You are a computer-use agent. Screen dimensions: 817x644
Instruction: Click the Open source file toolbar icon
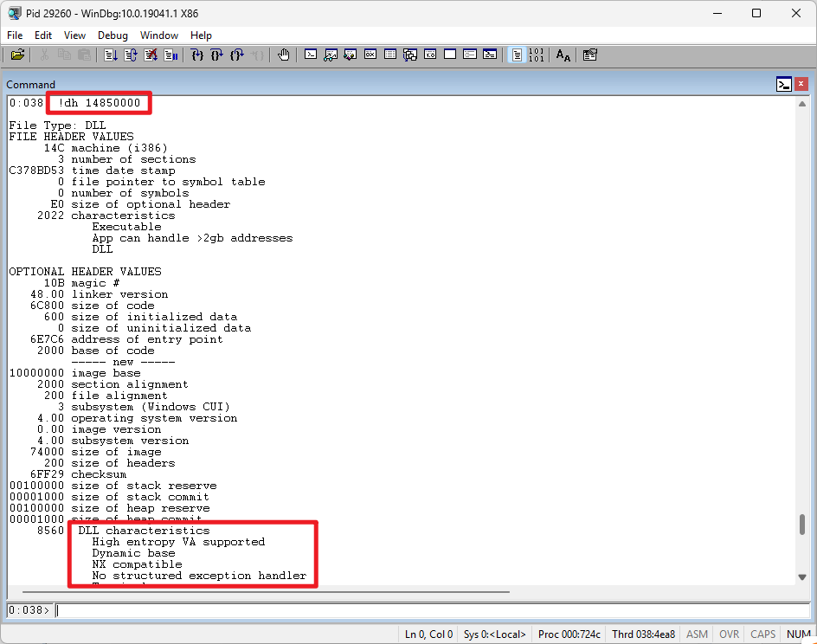[17, 55]
